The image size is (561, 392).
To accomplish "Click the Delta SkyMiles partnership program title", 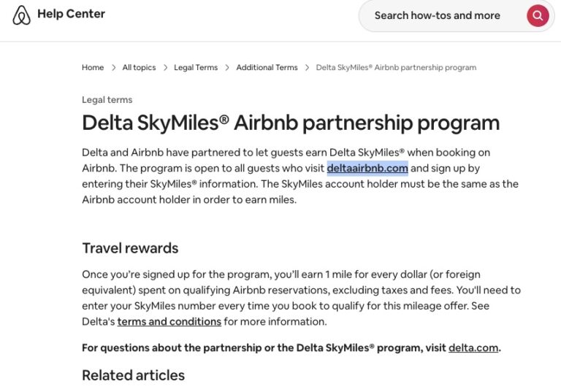I will coord(291,123).
